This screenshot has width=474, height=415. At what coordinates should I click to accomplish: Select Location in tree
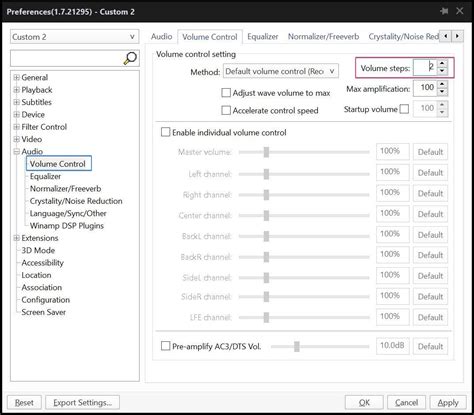coord(36,275)
